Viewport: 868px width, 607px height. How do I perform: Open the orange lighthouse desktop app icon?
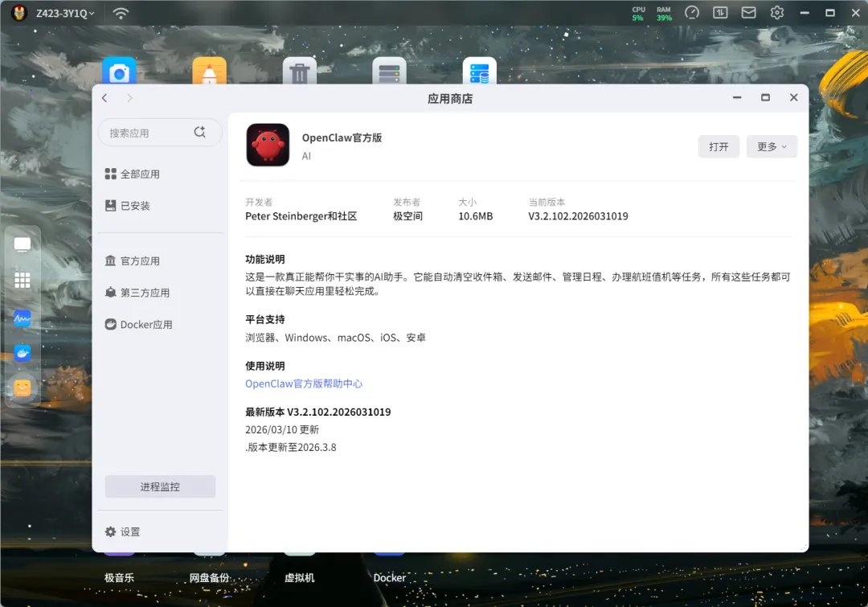[x=209, y=71]
